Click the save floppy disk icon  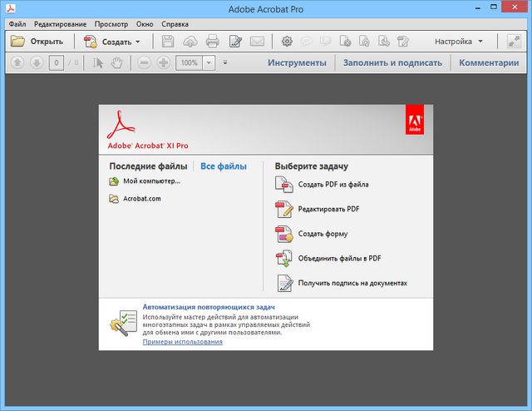pyautogui.click(x=169, y=41)
